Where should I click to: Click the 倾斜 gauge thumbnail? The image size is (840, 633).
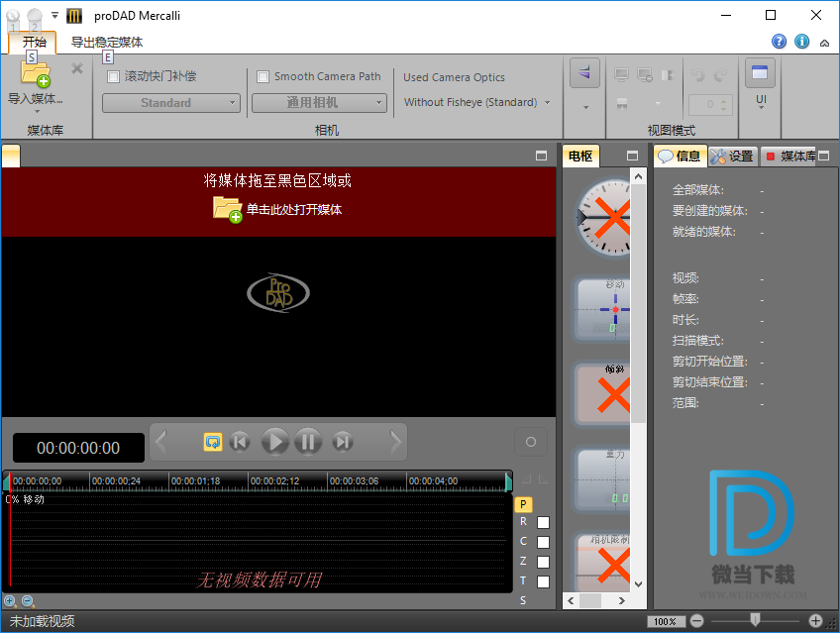(x=602, y=394)
